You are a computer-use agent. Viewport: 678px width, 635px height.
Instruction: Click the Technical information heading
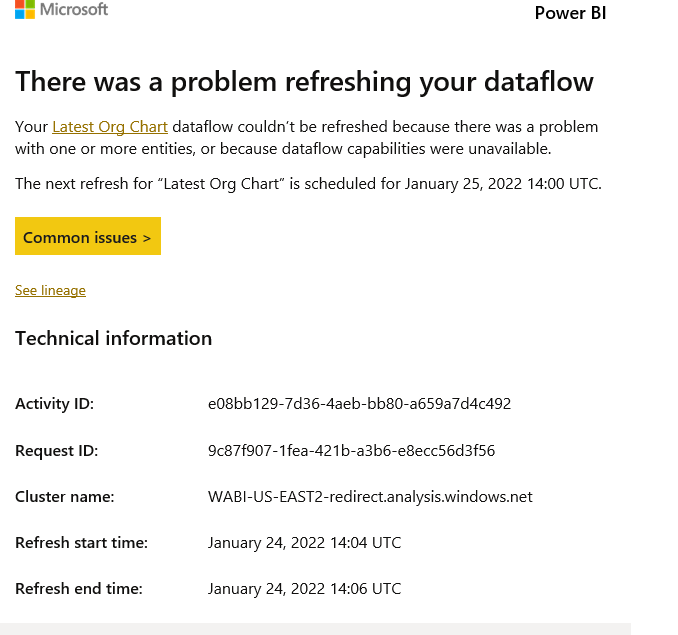point(113,338)
